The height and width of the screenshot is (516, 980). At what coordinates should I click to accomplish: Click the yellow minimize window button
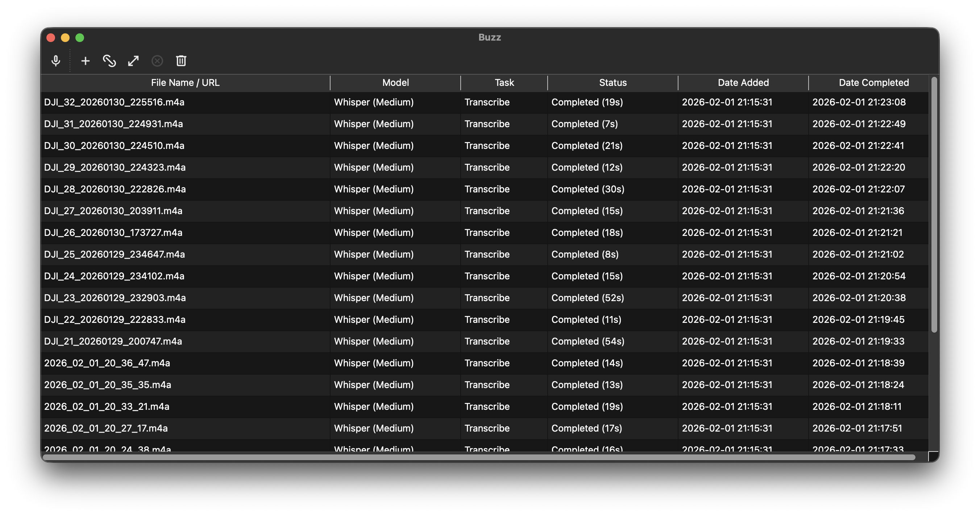click(65, 38)
